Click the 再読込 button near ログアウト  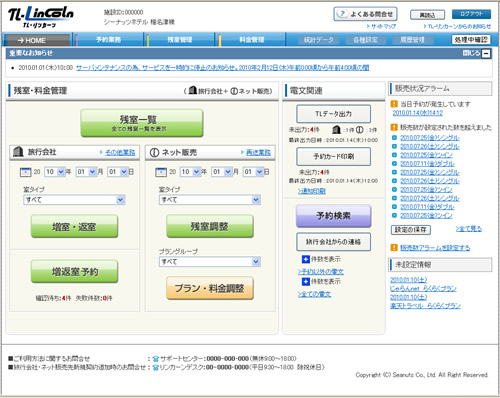427,15
